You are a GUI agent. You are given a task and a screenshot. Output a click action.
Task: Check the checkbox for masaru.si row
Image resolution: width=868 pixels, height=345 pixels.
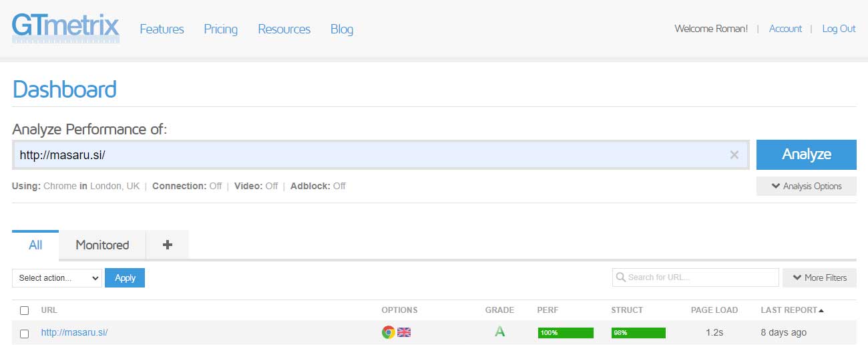(x=25, y=333)
